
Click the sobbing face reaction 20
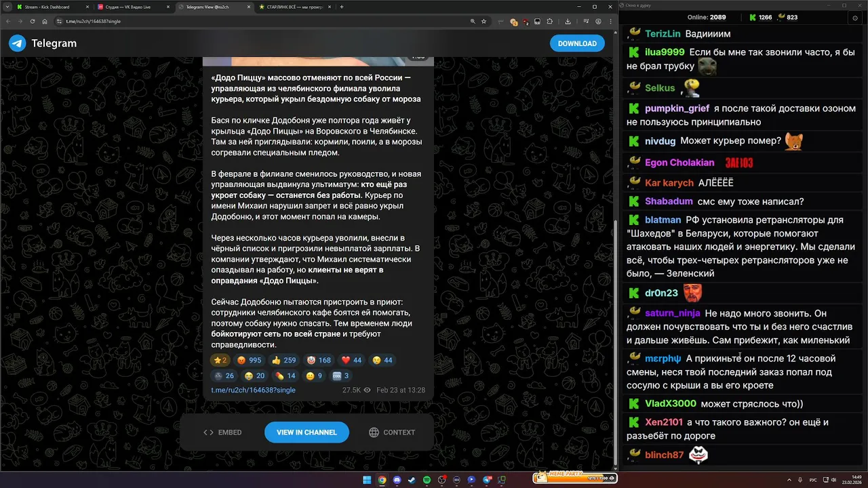(254, 376)
